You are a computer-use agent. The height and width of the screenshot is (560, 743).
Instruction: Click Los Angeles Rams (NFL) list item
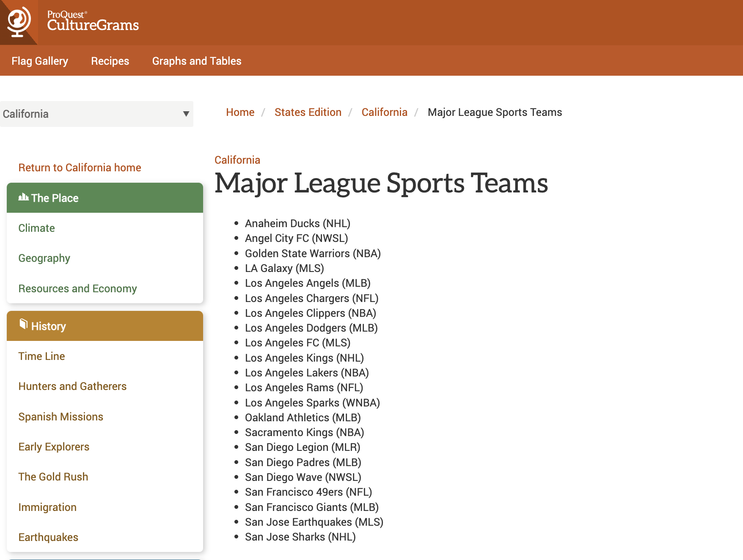point(304,387)
